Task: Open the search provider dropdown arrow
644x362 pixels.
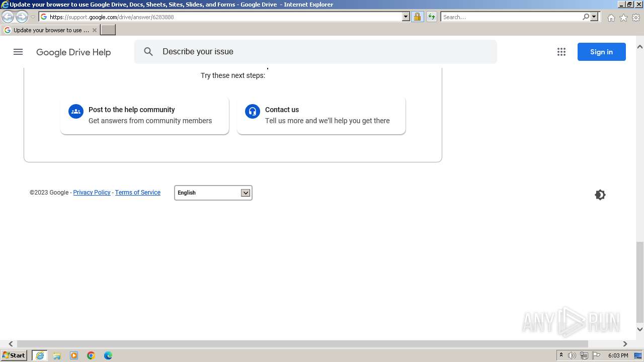Action: tap(594, 17)
